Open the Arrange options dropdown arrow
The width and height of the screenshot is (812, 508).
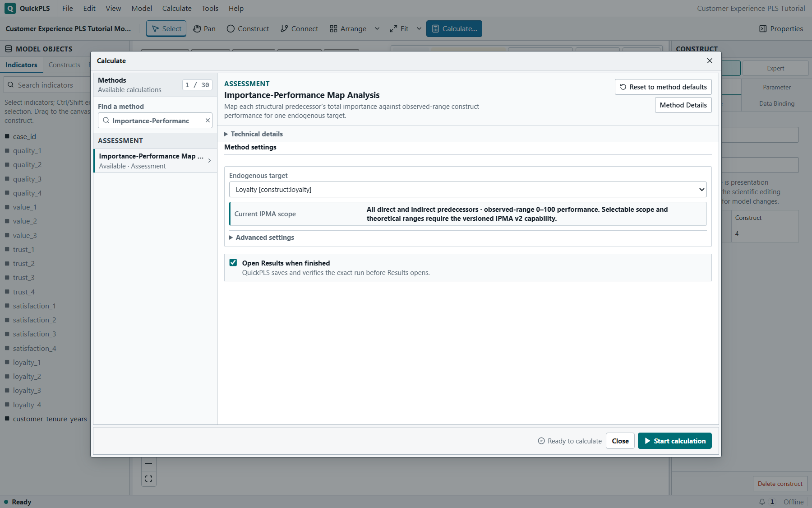377,28
